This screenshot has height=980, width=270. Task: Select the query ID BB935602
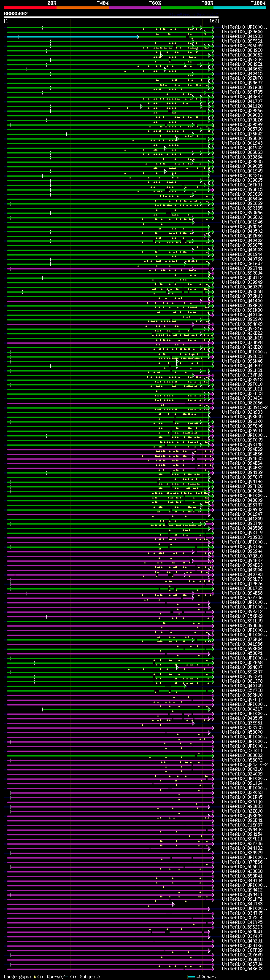pos(16,13)
